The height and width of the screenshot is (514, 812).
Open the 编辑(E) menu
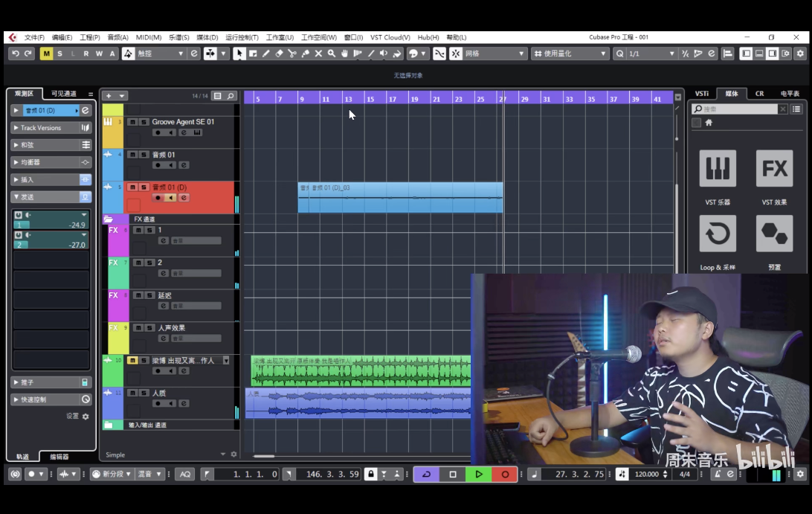[x=62, y=37]
